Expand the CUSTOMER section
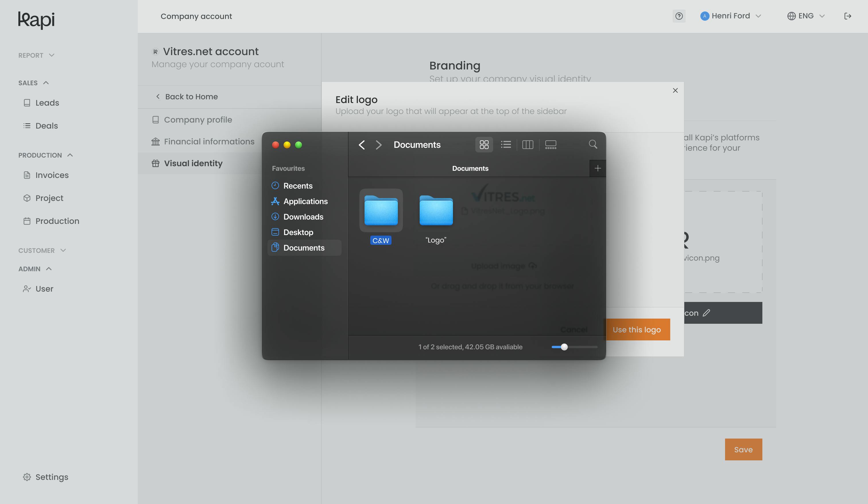Viewport: 868px width, 504px height. pos(42,251)
